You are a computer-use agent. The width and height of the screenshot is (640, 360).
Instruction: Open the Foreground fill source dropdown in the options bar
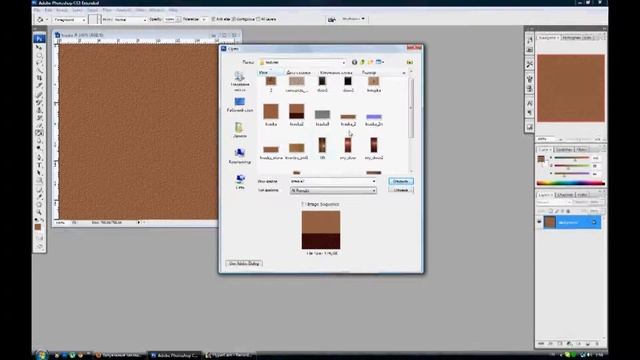pyautogui.click(x=69, y=19)
